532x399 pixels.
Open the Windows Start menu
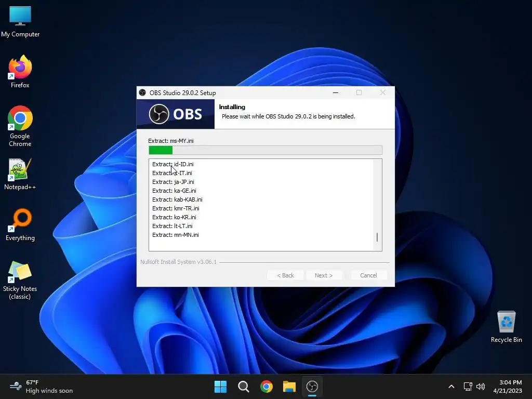(x=220, y=387)
